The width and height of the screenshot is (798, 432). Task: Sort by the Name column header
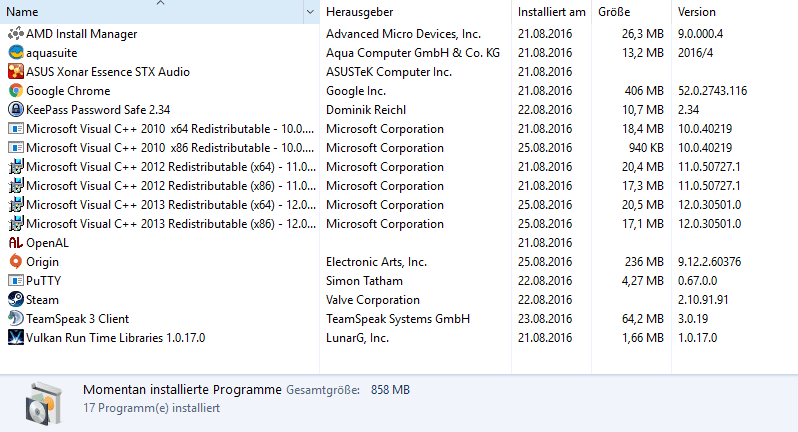(152, 12)
